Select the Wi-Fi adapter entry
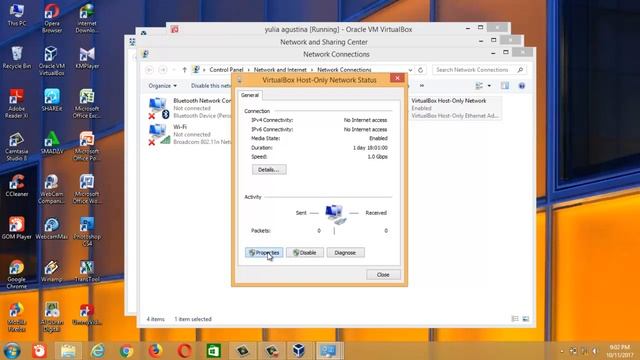The width and height of the screenshot is (640, 360). click(x=190, y=134)
